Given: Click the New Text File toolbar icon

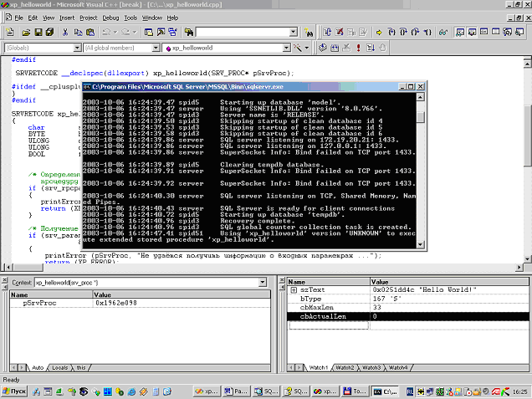Looking at the screenshot, I should pos(10,33).
